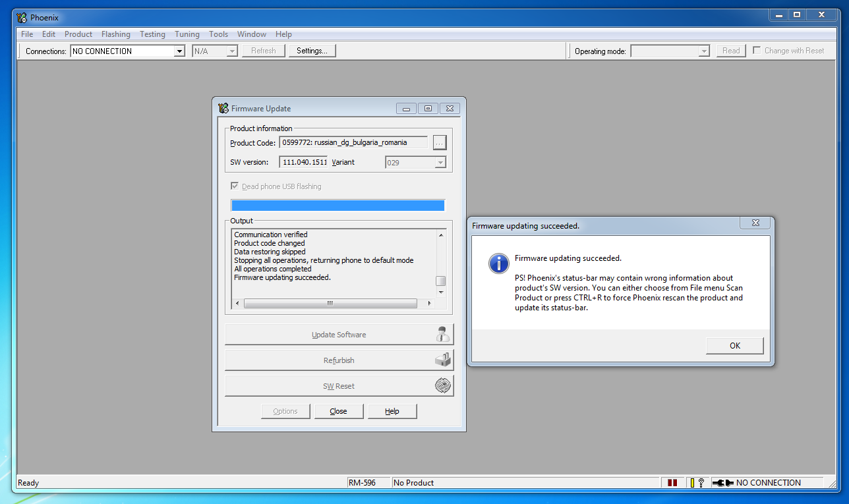Viewport: 849px width, 504px height.
Task: Click 'Firmware updating succeeded.' output line
Action: pos(282,277)
